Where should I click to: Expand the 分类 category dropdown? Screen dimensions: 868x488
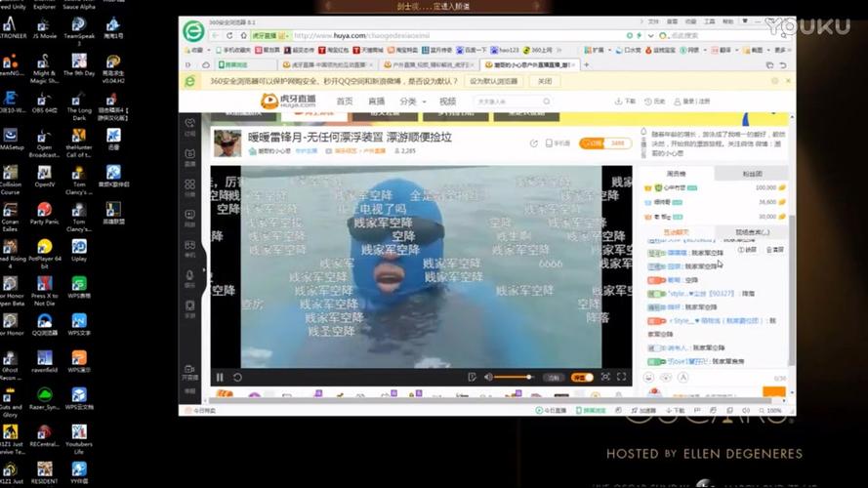pos(412,102)
